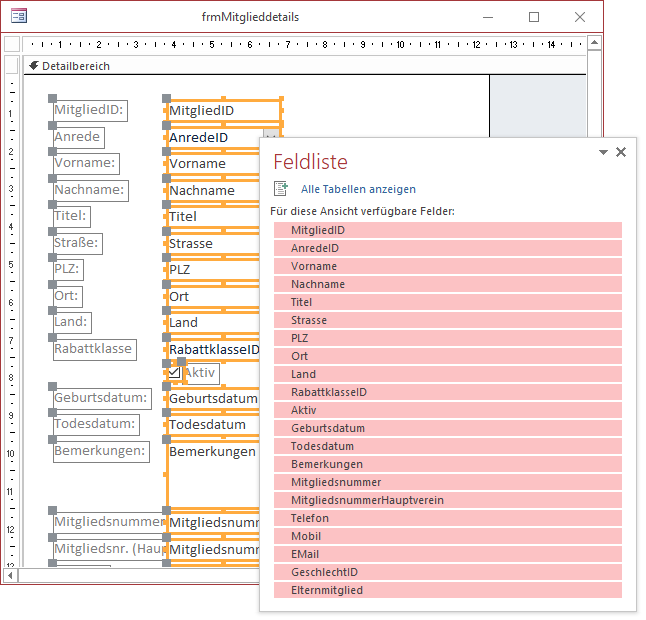Open the AnredeID combo box arrow
The image size is (646, 620).
pyautogui.click(x=271, y=133)
